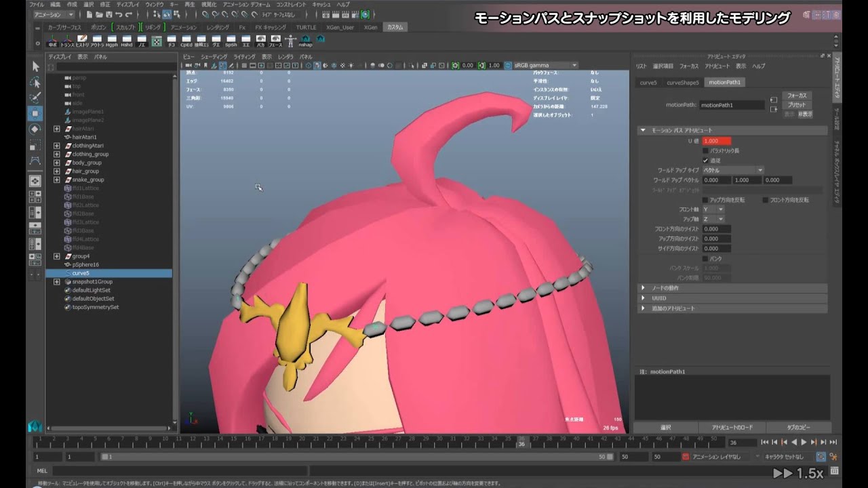Image resolution: width=868 pixels, height=488 pixels.
Task: Pick the Scale tool
Action: pyautogui.click(x=35, y=145)
